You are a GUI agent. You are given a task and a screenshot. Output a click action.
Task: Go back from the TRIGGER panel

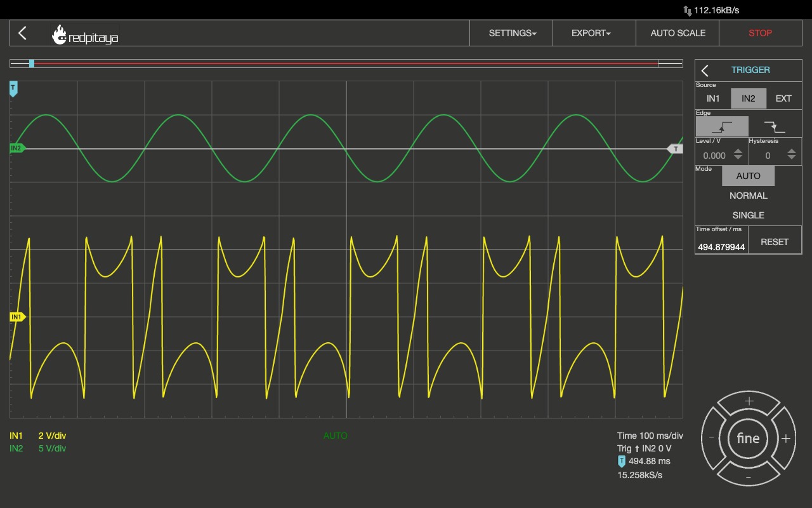[705, 70]
